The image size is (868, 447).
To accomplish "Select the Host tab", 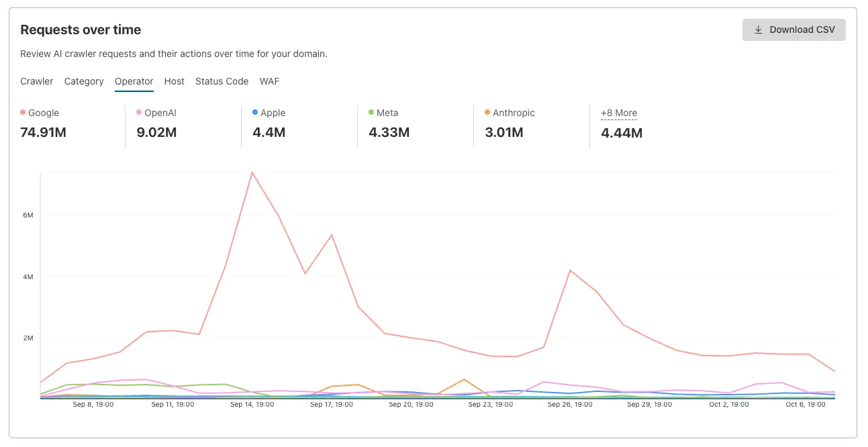I will click(174, 81).
